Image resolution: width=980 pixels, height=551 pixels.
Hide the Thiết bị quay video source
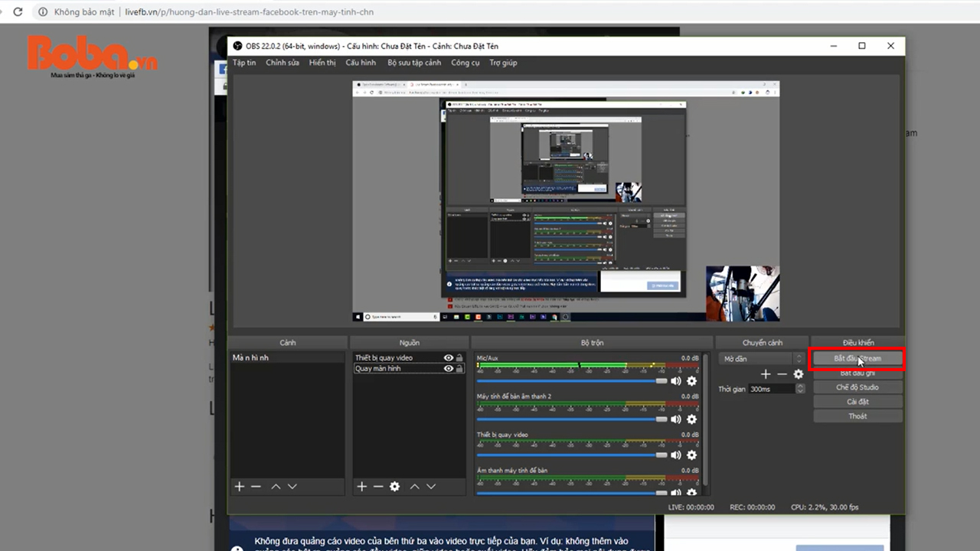point(449,357)
